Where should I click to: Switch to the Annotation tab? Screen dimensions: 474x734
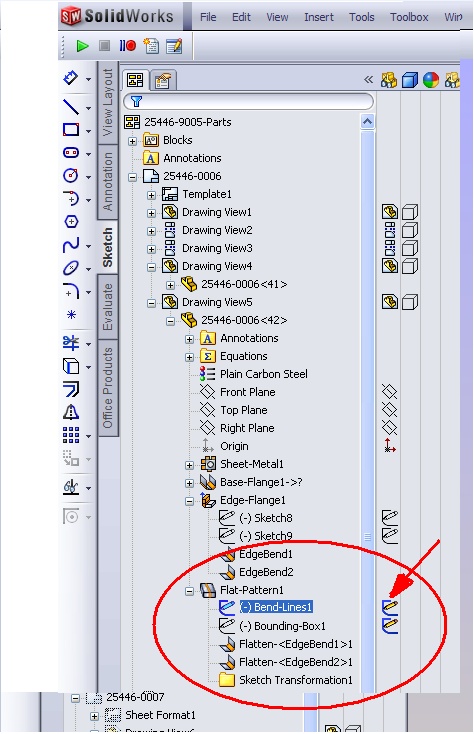pyautogui.click(x=108, y=181)
